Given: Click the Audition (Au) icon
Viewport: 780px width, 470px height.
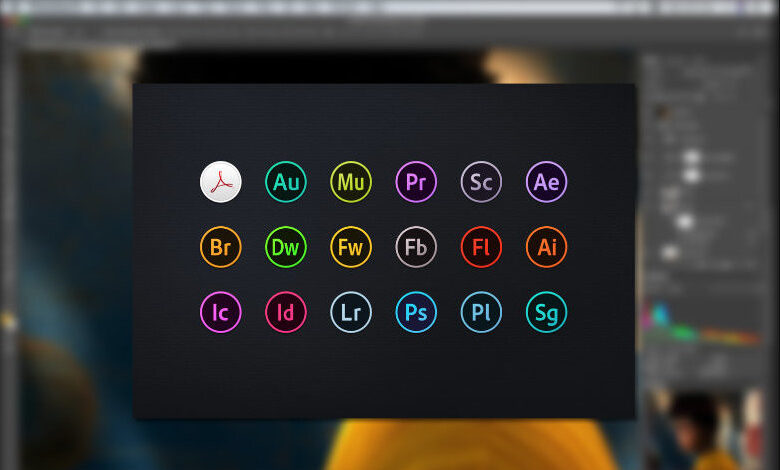Looking at the screenshot, I should click(x=286, y=182).
